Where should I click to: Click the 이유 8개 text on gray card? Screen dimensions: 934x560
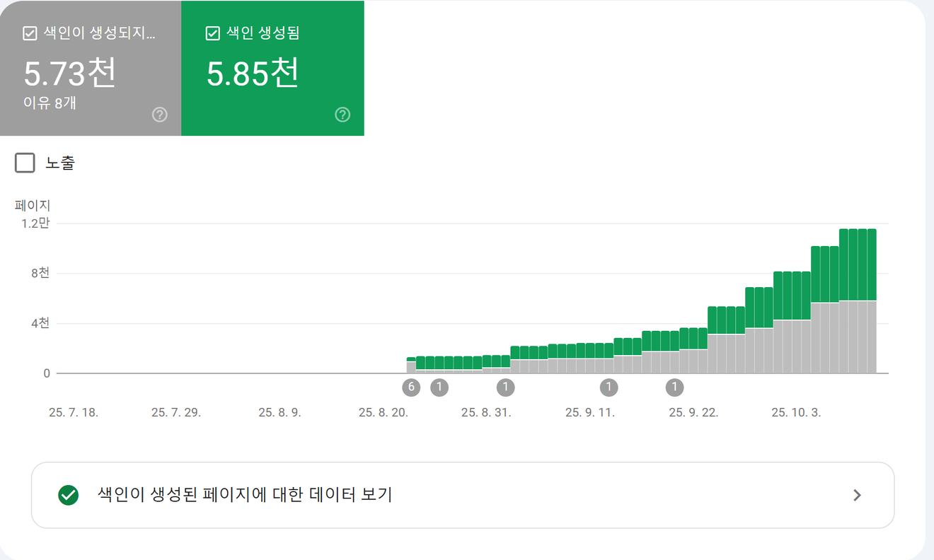[x=50, y=103]
